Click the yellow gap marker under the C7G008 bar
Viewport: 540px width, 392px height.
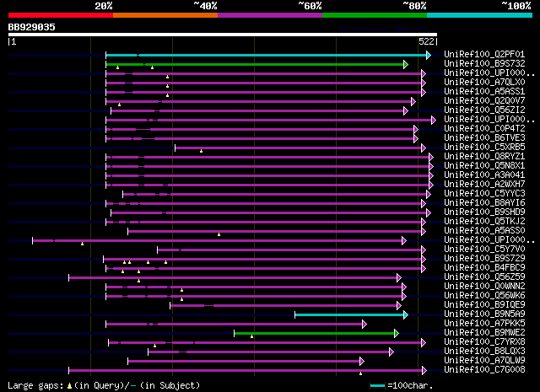pyautogui.click(x=360, y=373)
